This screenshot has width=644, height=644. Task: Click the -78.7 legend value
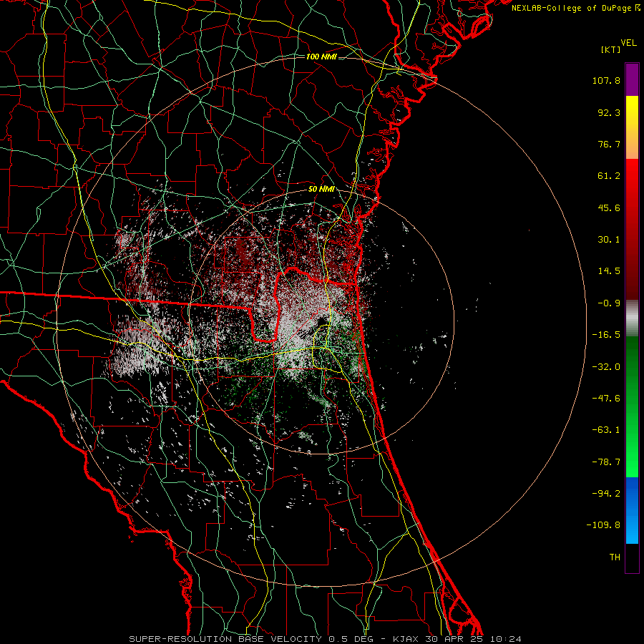click(606, 462)
